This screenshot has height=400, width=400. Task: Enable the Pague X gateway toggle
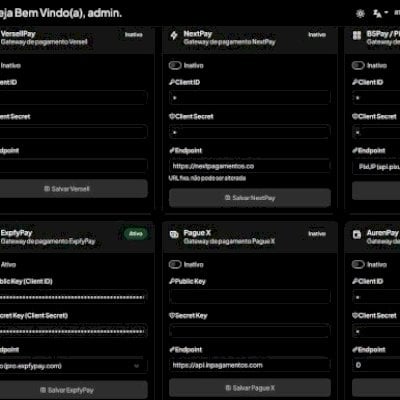tap(175, 265)
